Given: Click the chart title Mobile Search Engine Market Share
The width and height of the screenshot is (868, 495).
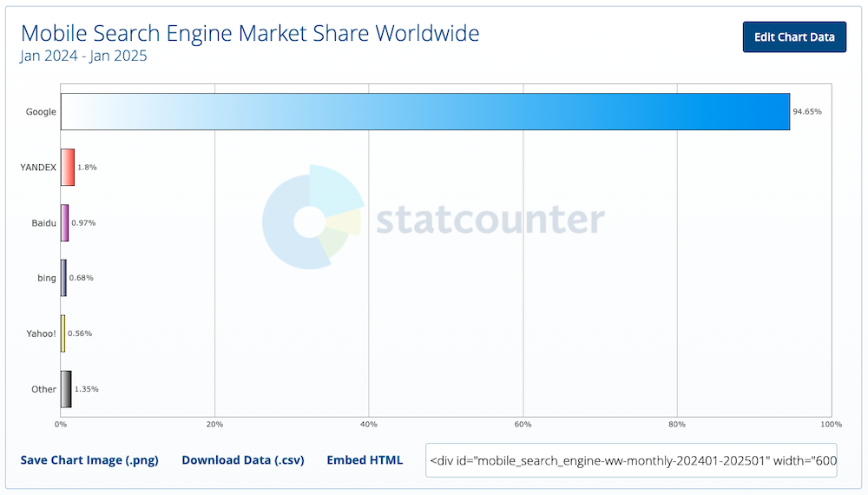Looking at the screenshot, I should pyautogui.click(x=250, y=33).
